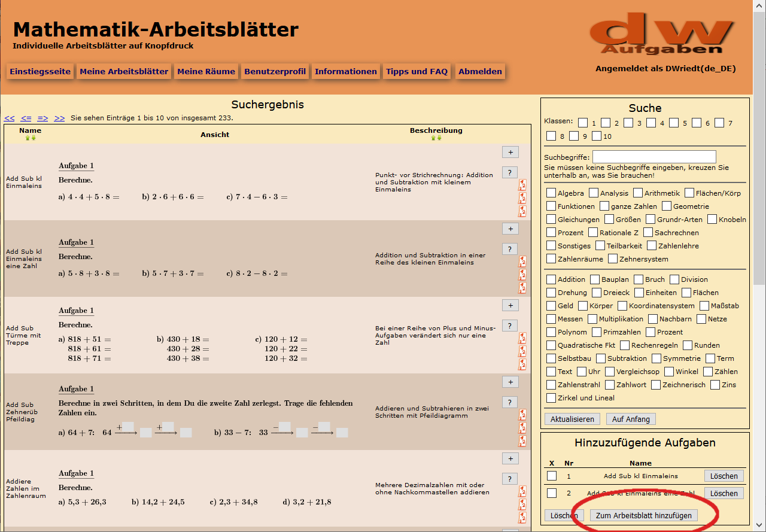This screenshot has height=532, width=766.
Task: Tick the Klasse 5 checkbox
Action: point(674,123)
